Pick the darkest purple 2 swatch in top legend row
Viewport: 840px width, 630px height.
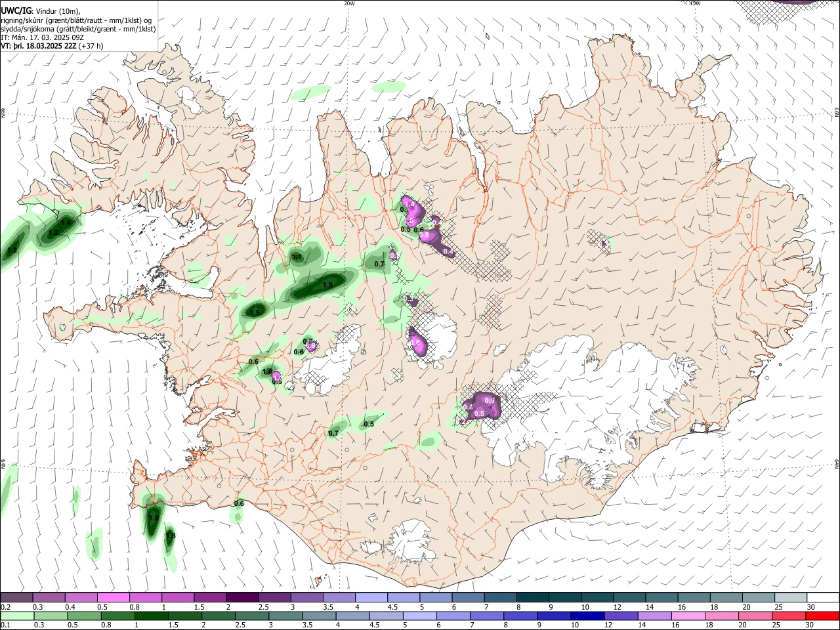pyautogui.click(x=242, y=597)
